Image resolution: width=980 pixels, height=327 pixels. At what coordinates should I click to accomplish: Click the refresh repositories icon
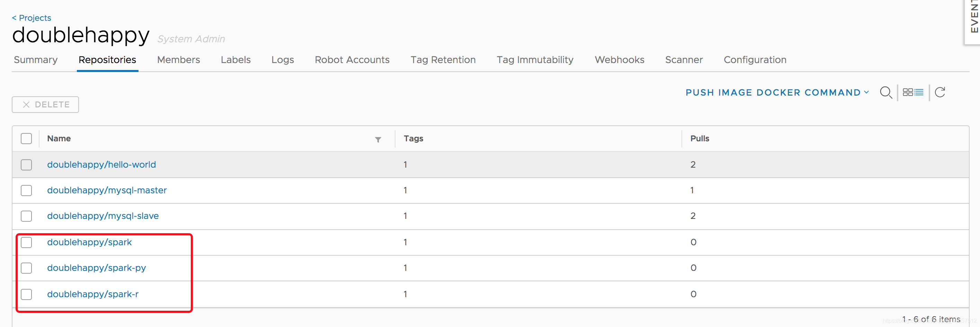click(x=940, y=92)
